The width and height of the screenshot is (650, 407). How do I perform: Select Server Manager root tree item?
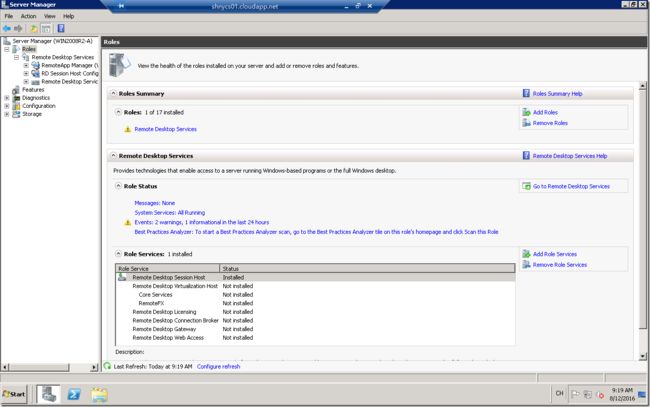pyautogui.click(x=52, y=41)
